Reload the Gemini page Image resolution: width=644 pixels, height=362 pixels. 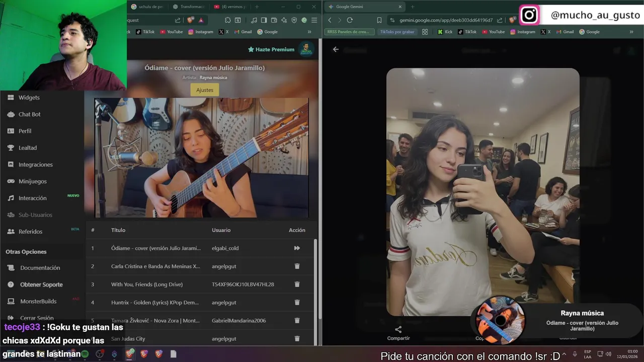tap(350, 20)
